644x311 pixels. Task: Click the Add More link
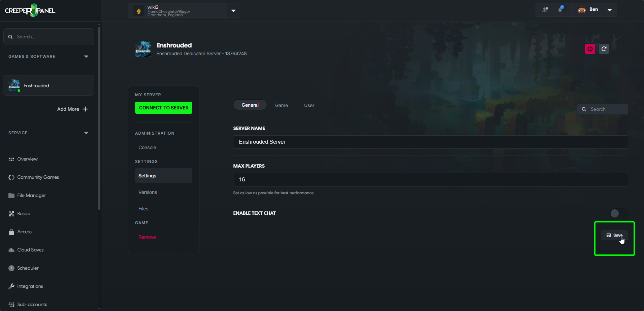pos(68,109)
